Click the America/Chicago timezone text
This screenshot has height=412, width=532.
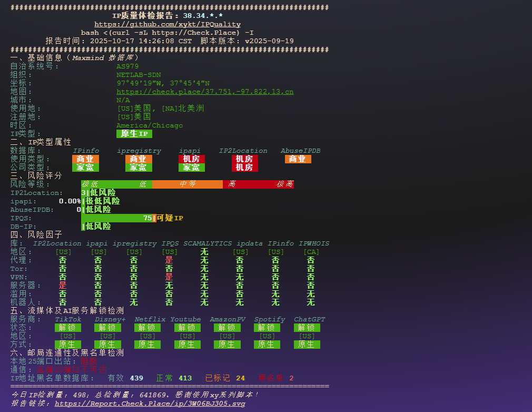pos(150,125)
